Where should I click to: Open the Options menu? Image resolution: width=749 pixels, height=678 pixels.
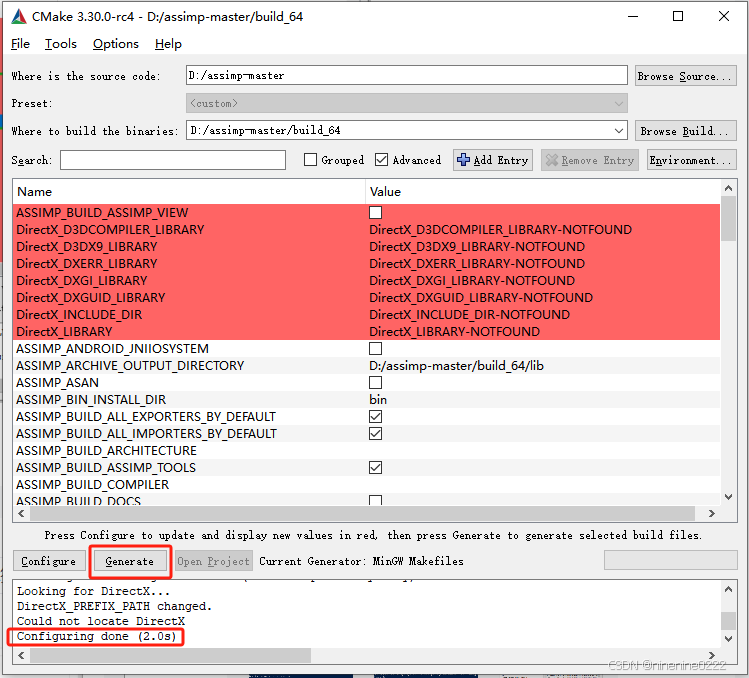coord(116,44)
